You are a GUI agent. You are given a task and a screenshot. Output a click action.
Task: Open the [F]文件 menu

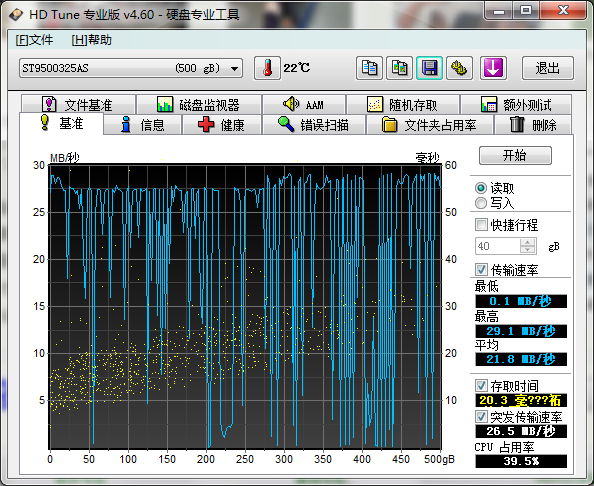point(34,40)
